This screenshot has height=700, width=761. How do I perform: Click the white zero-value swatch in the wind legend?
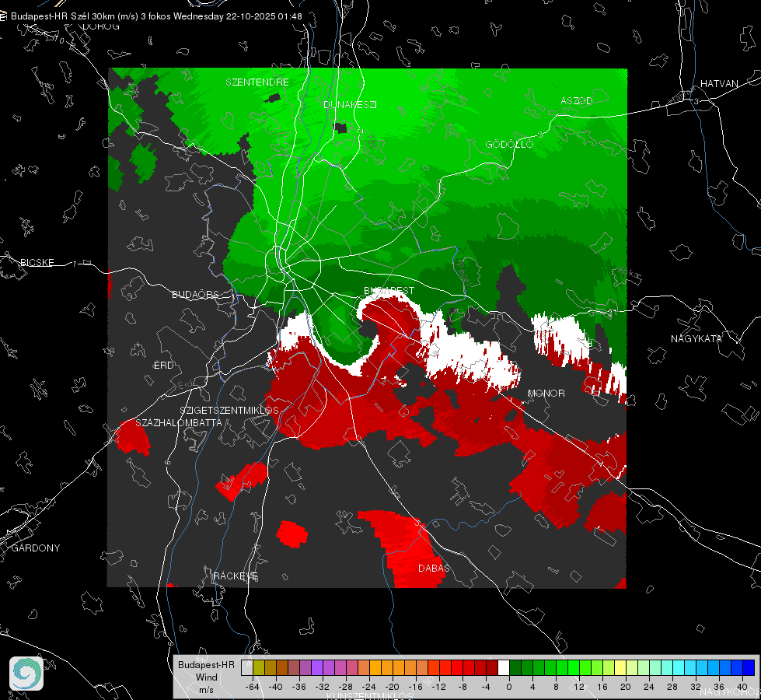point(504,668)
